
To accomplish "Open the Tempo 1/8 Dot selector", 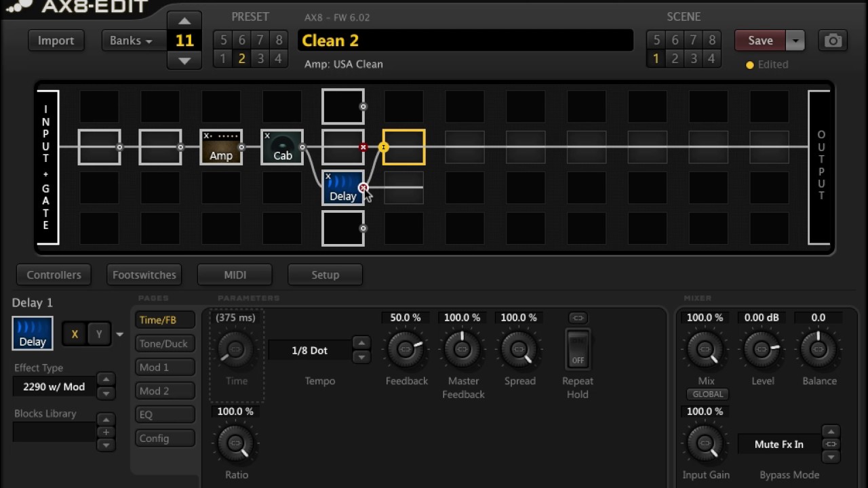I will pyautogui.click(x=310, y=350).
